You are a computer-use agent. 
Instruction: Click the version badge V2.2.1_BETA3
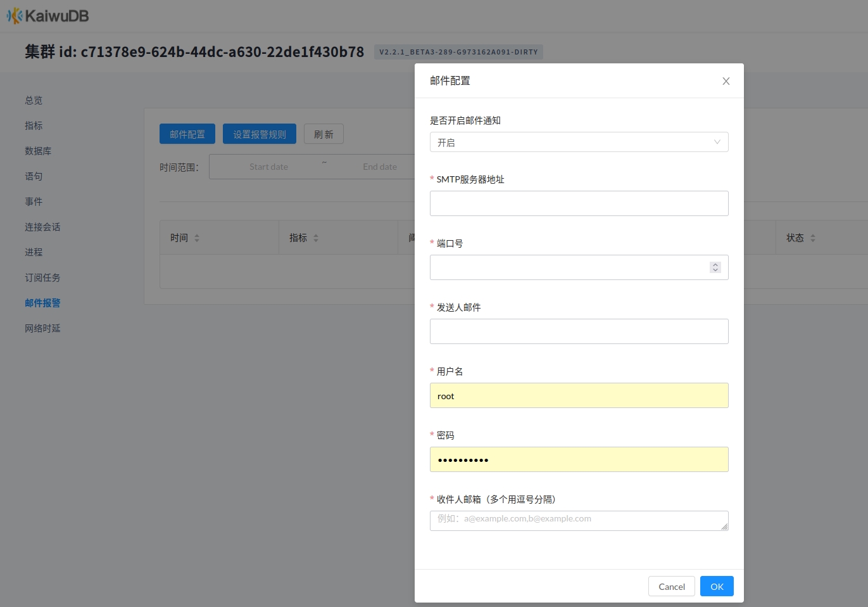point(459,52)
